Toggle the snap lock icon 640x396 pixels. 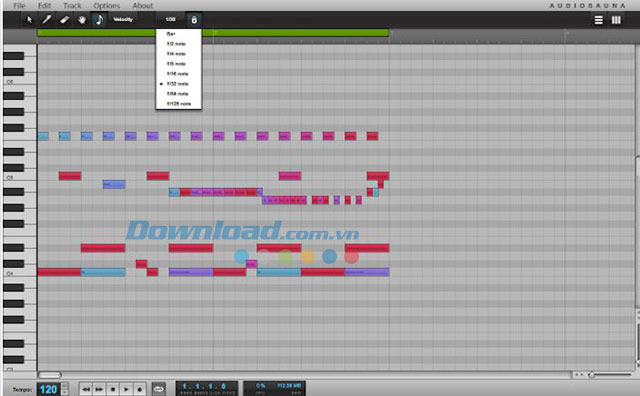pos(194,20)
